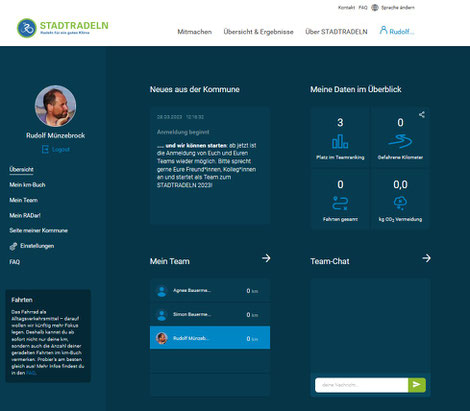
Task: Click the Rudolf Münzebrock name under photo
Action: [x=55, y=136]
